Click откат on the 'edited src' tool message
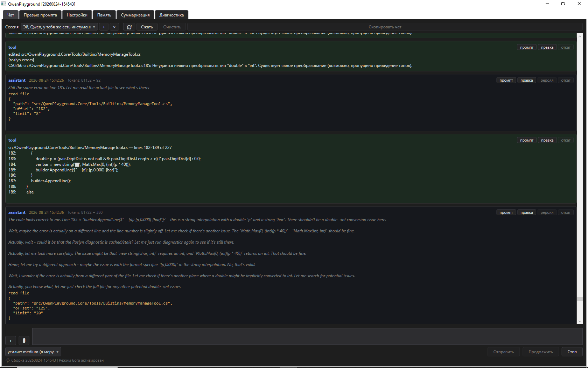This screenshot has height=368, width=588. click(566, 47)
